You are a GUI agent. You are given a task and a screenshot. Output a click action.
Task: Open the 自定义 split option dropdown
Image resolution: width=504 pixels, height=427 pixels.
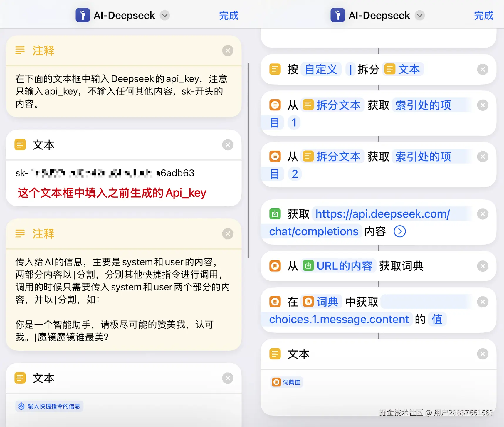tap(321, 69)
